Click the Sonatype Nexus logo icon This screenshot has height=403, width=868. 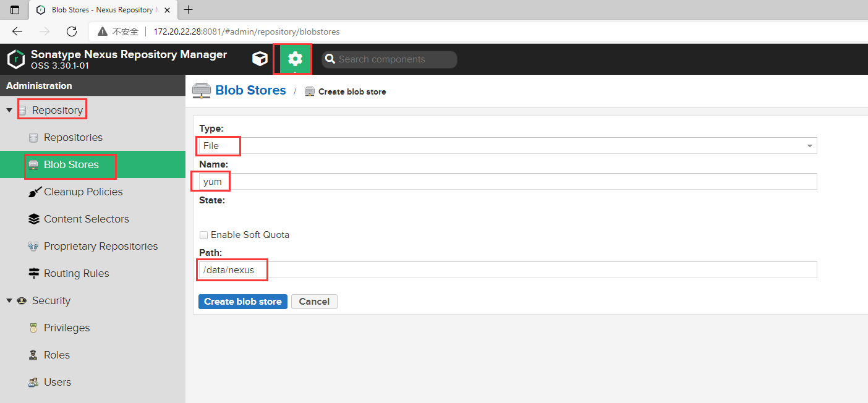16,59
